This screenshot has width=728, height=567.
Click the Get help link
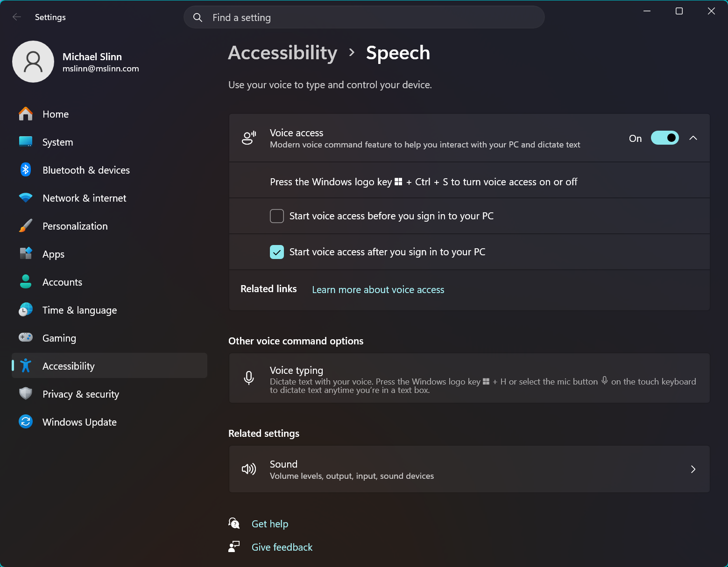pyautogui.click(x=269, y=524)
